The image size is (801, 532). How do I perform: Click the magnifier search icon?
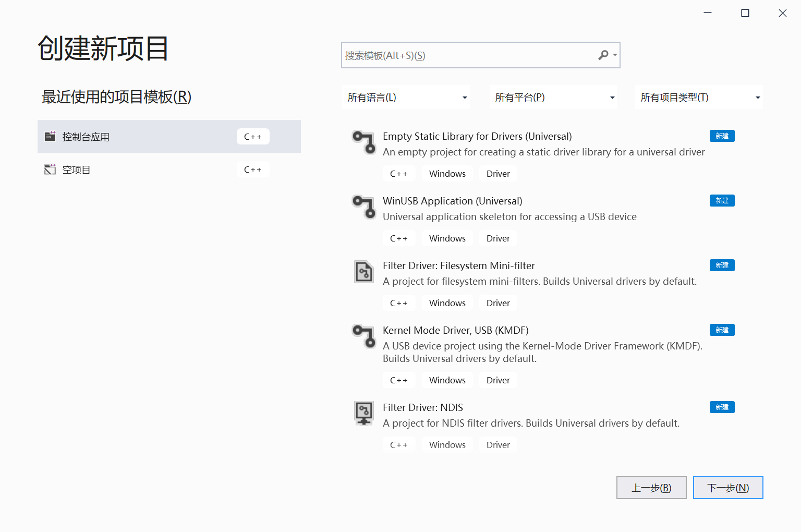(603, 55)
